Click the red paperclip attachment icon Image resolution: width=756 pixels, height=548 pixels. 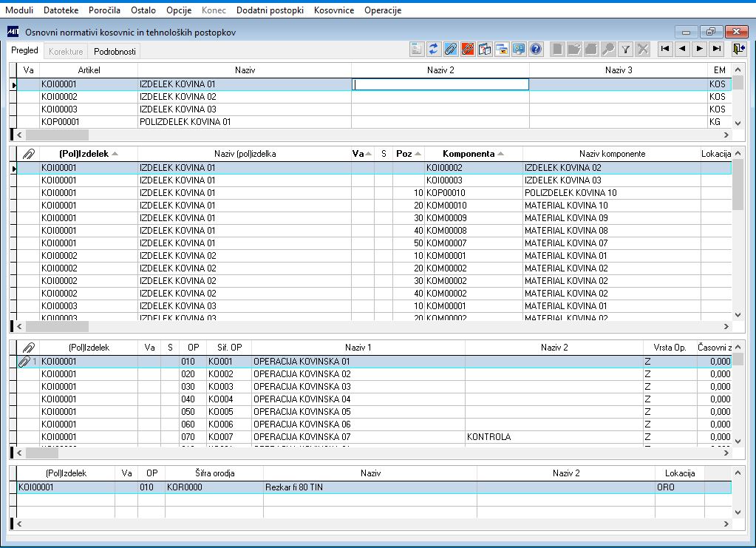(x=467, y=49)
